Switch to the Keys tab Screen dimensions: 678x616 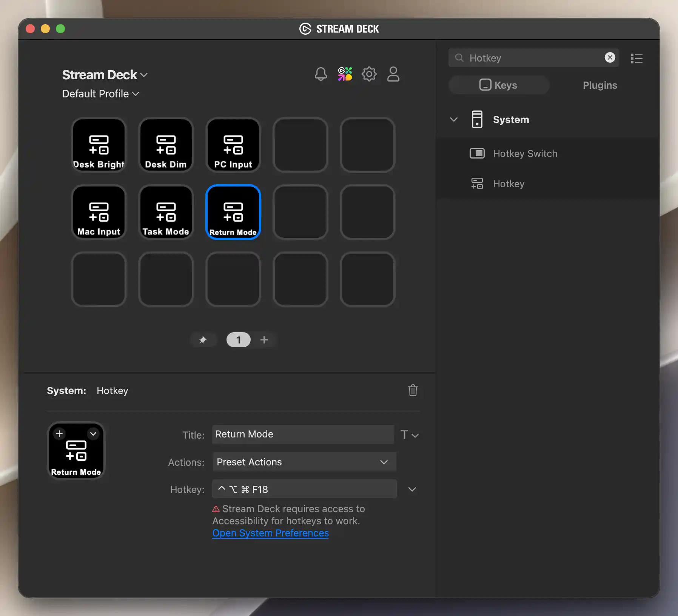(x=499, y=85)
